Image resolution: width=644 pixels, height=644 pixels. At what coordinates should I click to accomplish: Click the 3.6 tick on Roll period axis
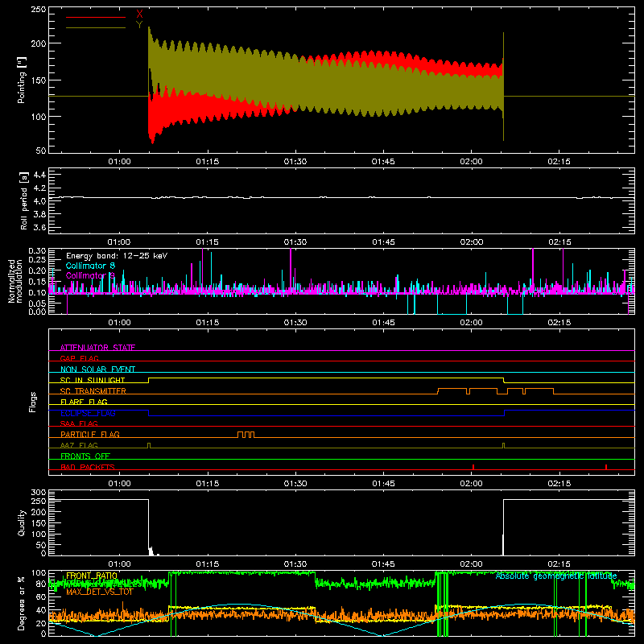point(39,227)
